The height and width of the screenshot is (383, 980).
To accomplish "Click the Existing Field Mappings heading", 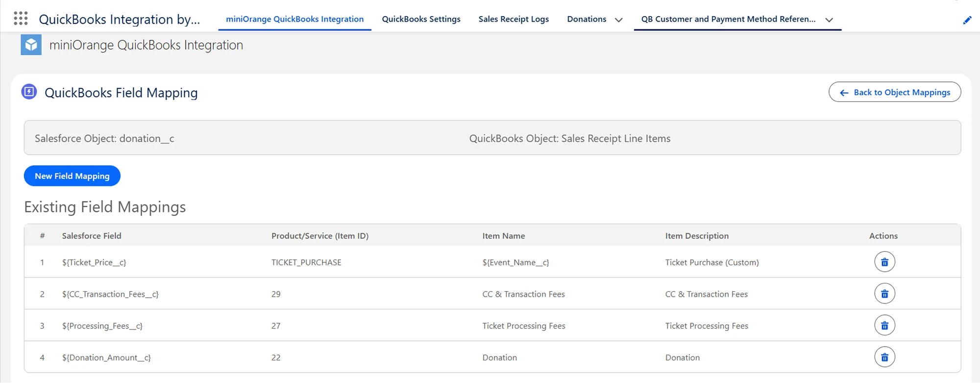I will pos(105,207).
